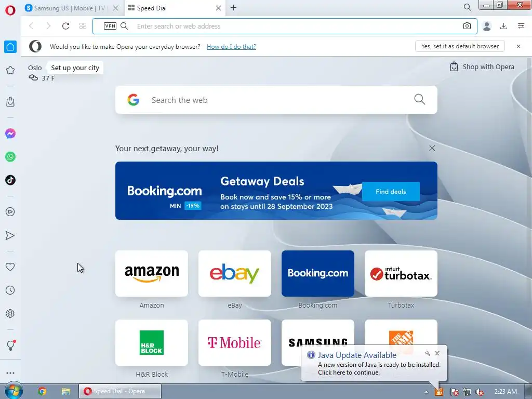Image resolution: width=532 pixels, height=399 pixels.
Task: Reload the current page
Action: point(65,26)
